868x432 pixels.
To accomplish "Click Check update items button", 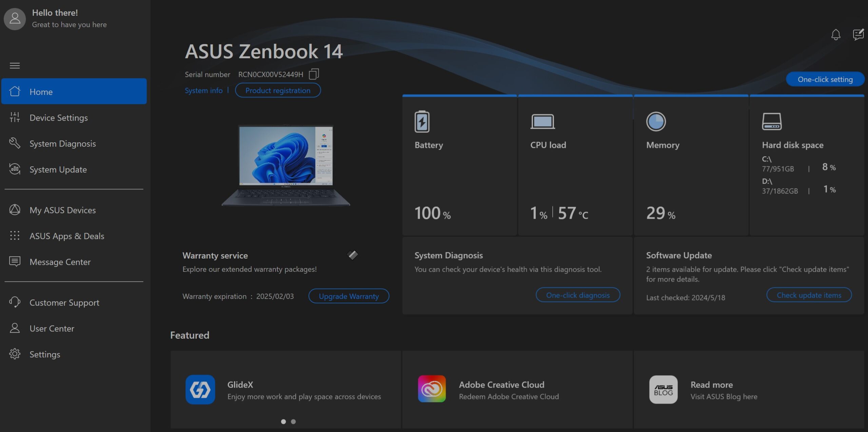I will click(809, 295).
